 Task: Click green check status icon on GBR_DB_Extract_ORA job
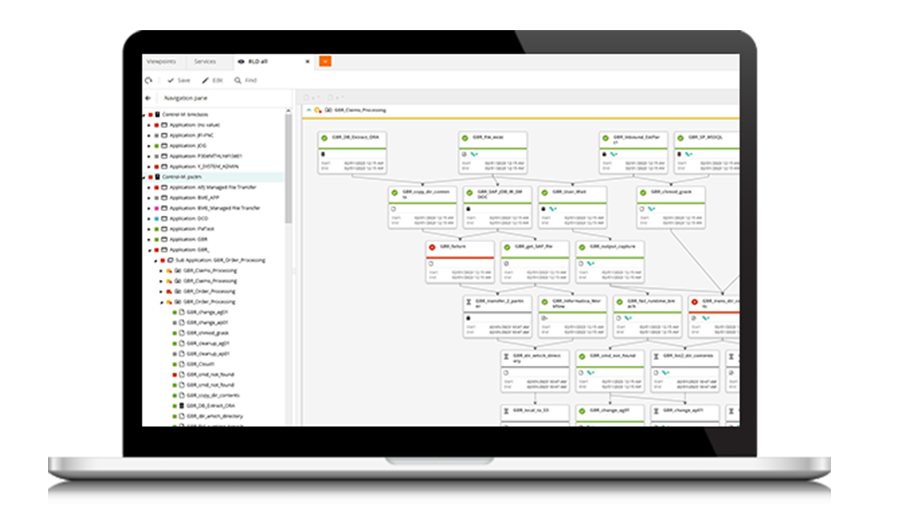(325, 137)
